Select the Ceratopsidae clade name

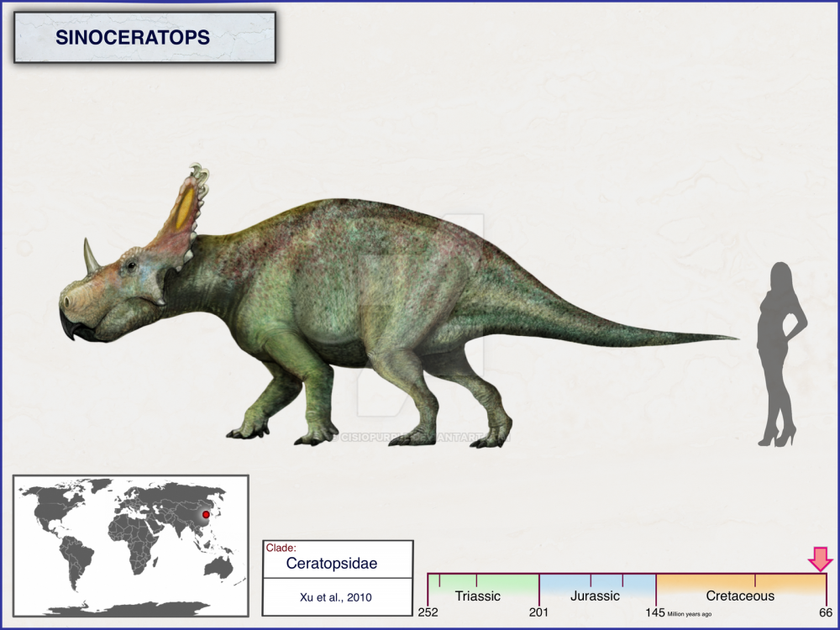coord(332,563)
